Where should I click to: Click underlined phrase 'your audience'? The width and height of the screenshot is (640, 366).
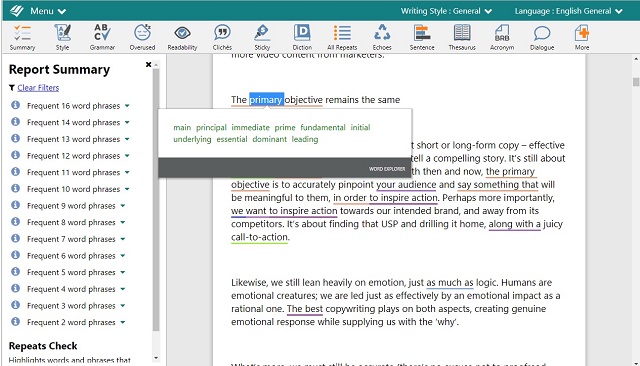coord(406,184)
